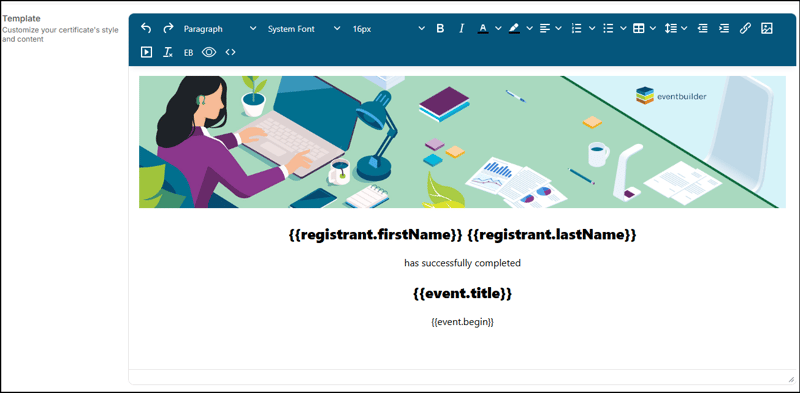The height and width of the screenshot is (393, 800).
Task: Open the Paragraph block format dropdown
Action: (220, 29)
